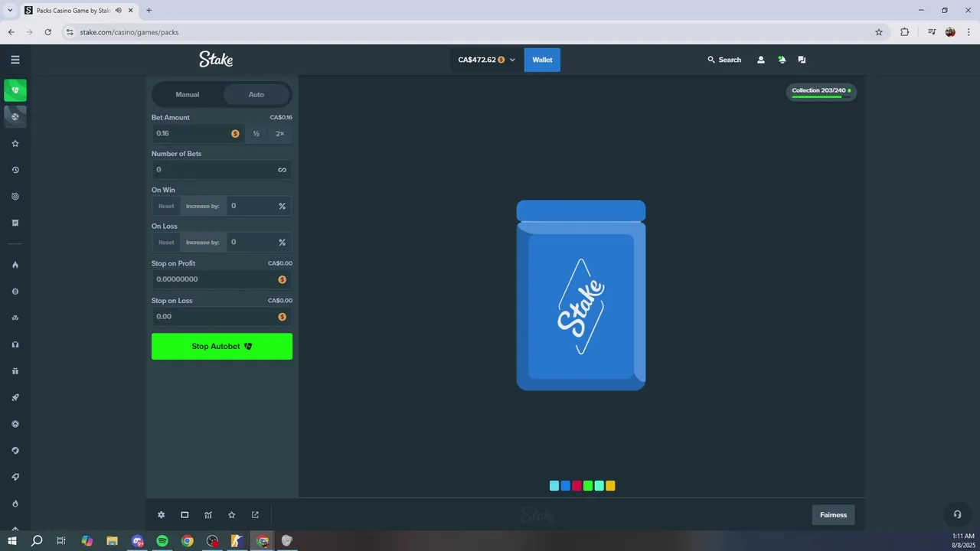Image resolution: width=980 pixels, height=551 pixels.
Task: Click the Stake logo in header
Action: 216,59
